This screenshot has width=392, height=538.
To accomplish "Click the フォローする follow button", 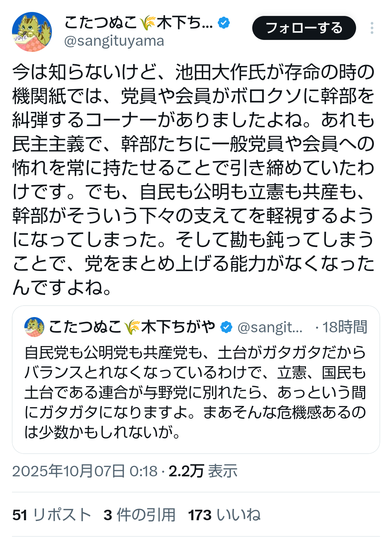I will point(304,28).
